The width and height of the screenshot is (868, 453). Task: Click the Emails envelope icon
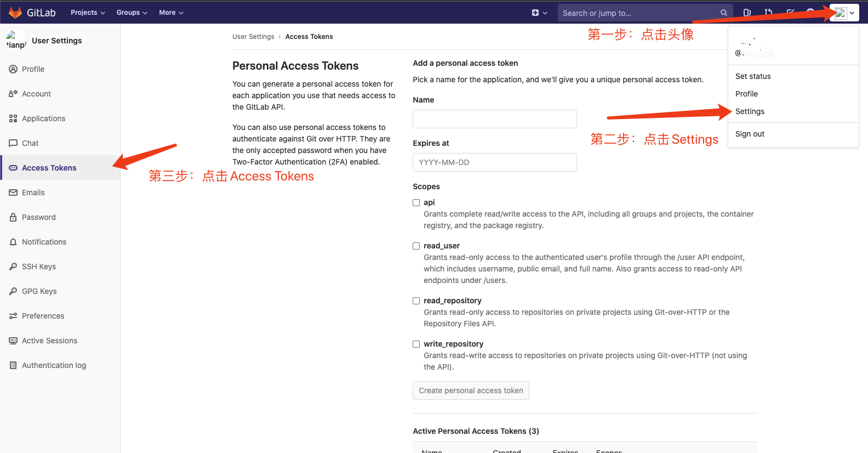[x=13, y=192]
